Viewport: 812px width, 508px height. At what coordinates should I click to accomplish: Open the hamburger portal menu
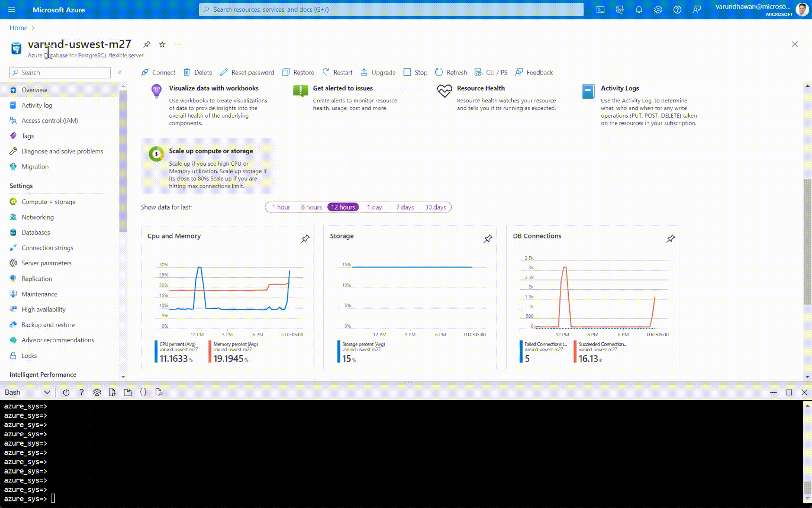coord(12,9)
